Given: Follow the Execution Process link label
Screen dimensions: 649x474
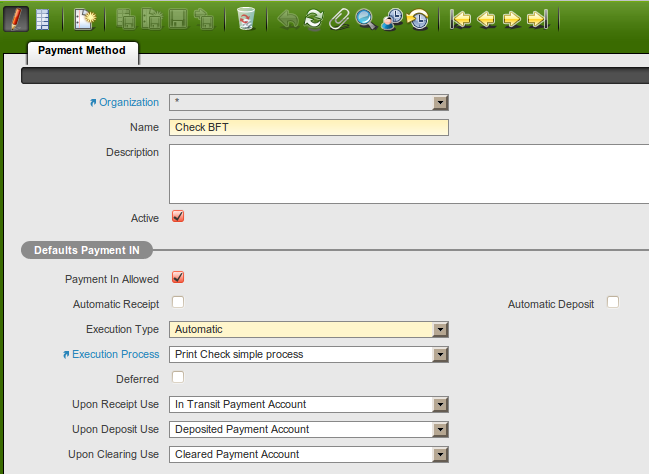Looking at the screenshot, I should (115, 354).
